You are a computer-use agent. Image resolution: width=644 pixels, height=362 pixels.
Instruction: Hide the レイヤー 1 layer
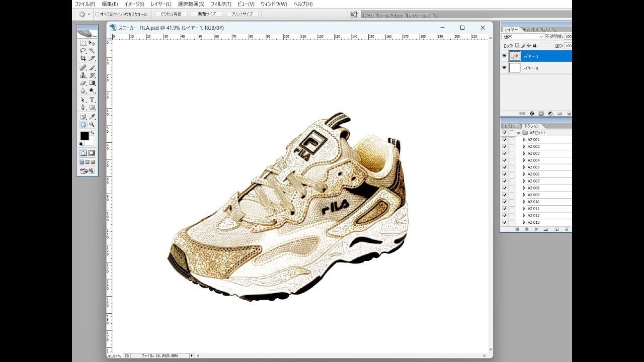pyautogui.click(x=505, y=56)
